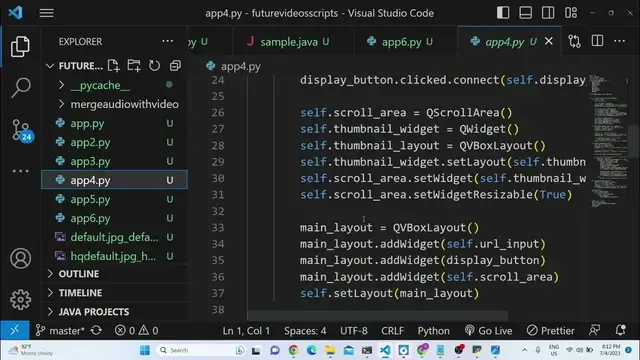Open the Manage gear icon
The height and width of the screenshot is (360, 640).
20,300
